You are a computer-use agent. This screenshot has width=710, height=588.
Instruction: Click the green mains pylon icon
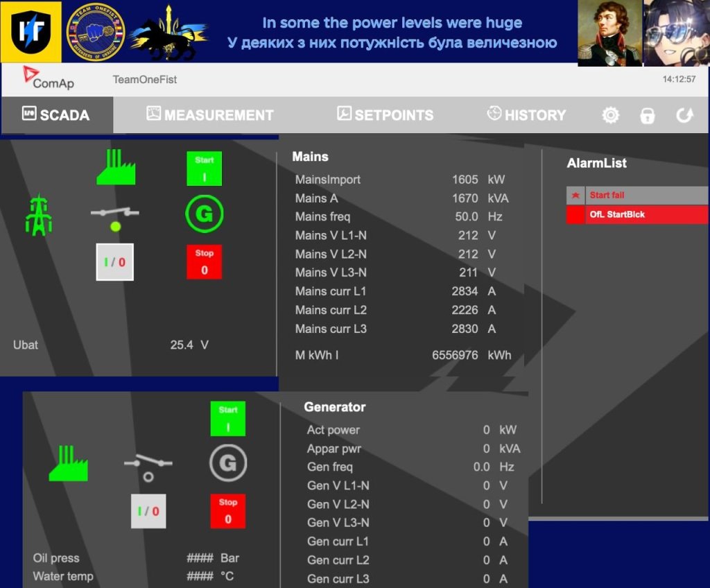pyautogui.click(x=39, y=216)
